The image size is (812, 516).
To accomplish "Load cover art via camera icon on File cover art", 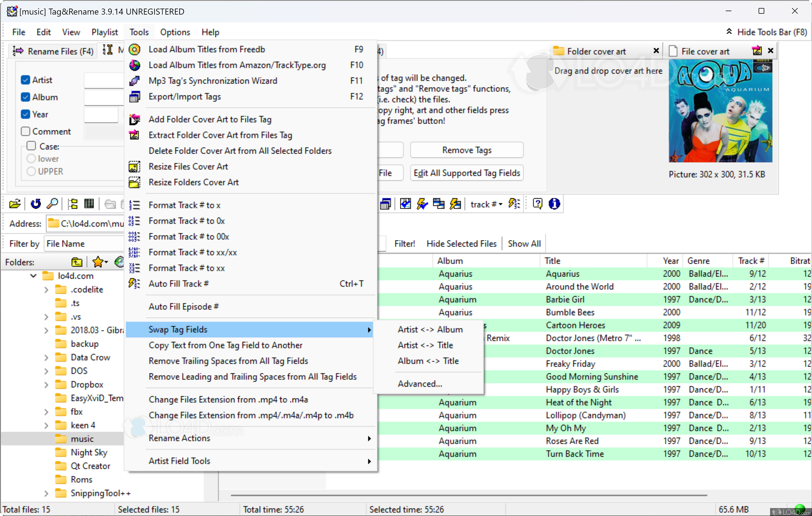I will pyautogui.click(x=757, y=51).
